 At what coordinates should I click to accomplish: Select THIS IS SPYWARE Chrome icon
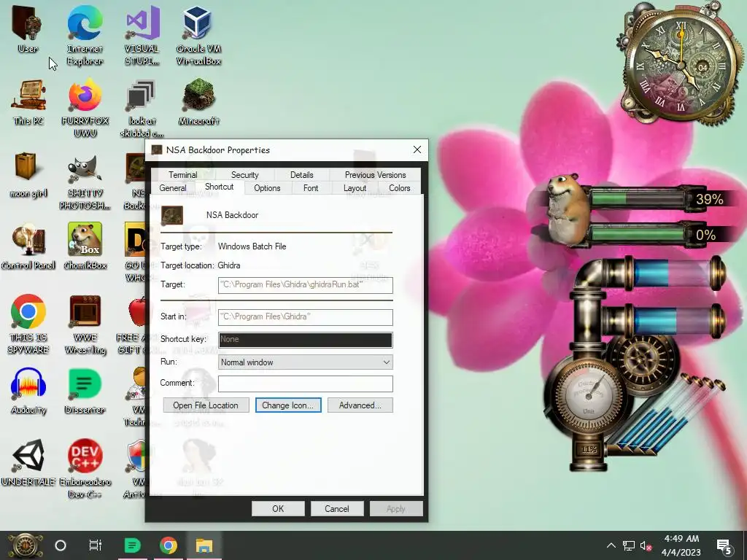pos(28,324)
